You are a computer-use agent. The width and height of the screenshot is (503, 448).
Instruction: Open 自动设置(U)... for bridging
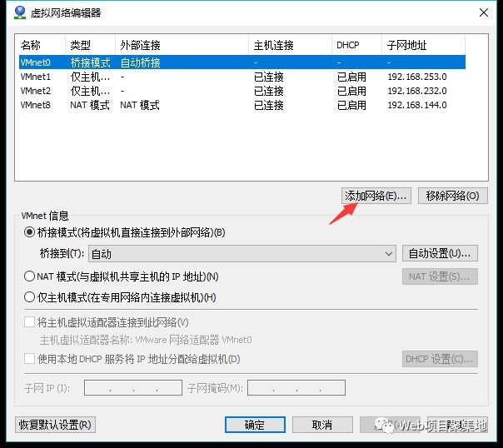click(440, 254)
